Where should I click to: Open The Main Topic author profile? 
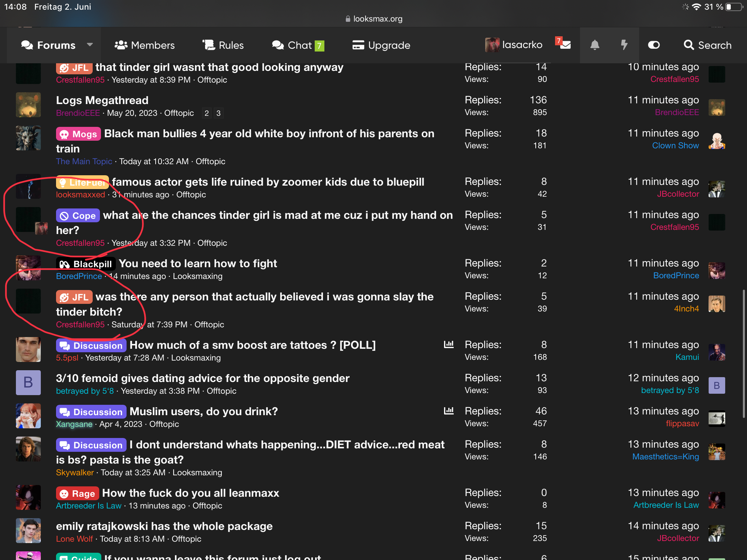pyautogui.click(x=84, y=161)
